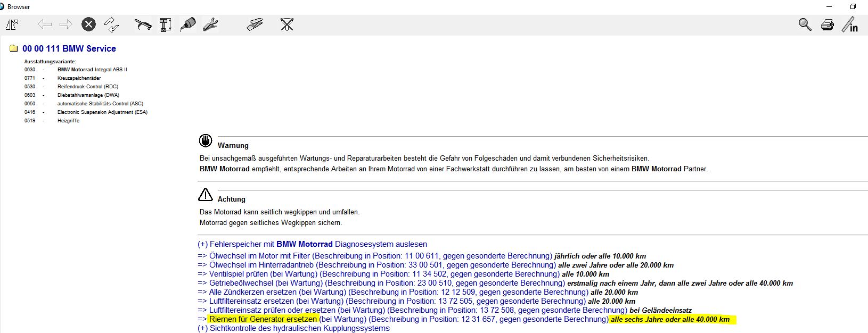Expand Fehlerspeicher mit BMW Motorrad Diagnosesystem auslesen
Screen dimensions: 868x333
[x=312, y=244]
